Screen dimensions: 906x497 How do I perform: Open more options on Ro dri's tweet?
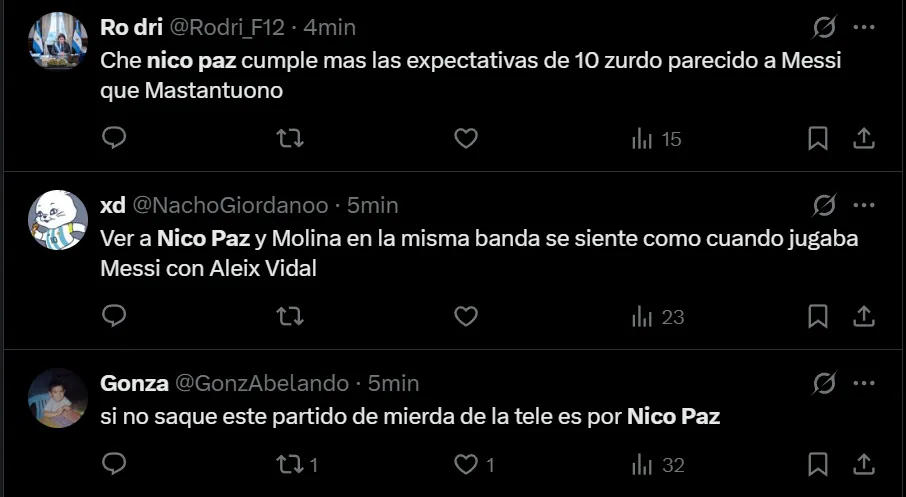click(863, 27)
